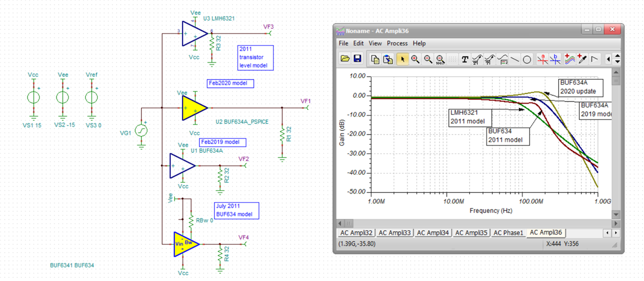644x281 pixels.
Task: Select the VS3 0 voltage source
Action: tap(92, 97)
